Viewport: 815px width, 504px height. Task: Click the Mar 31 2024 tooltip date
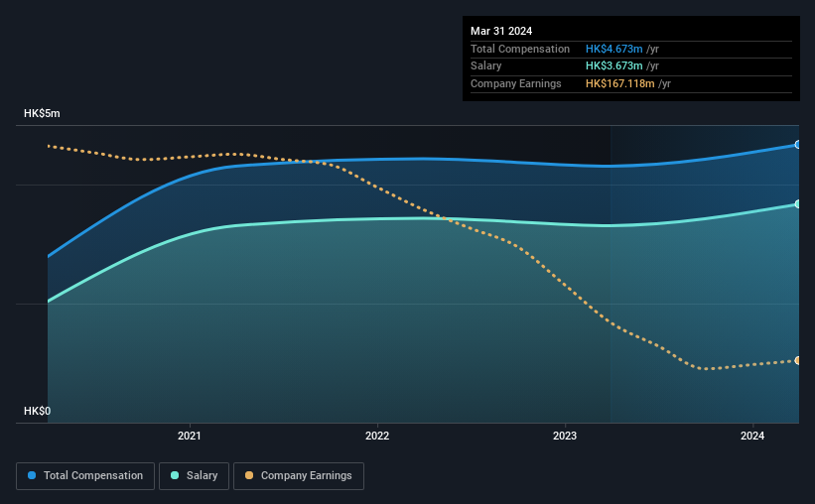[501, 31]
